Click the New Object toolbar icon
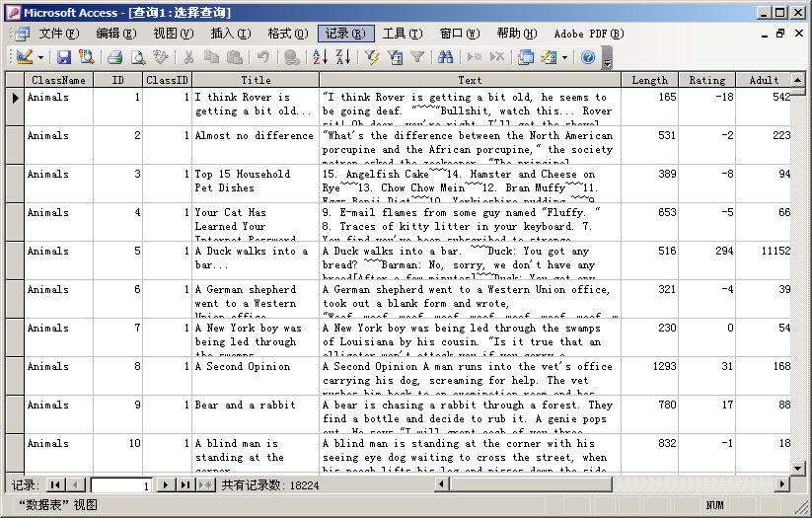This screenshot has width=812, height=518. pos(549,57)
